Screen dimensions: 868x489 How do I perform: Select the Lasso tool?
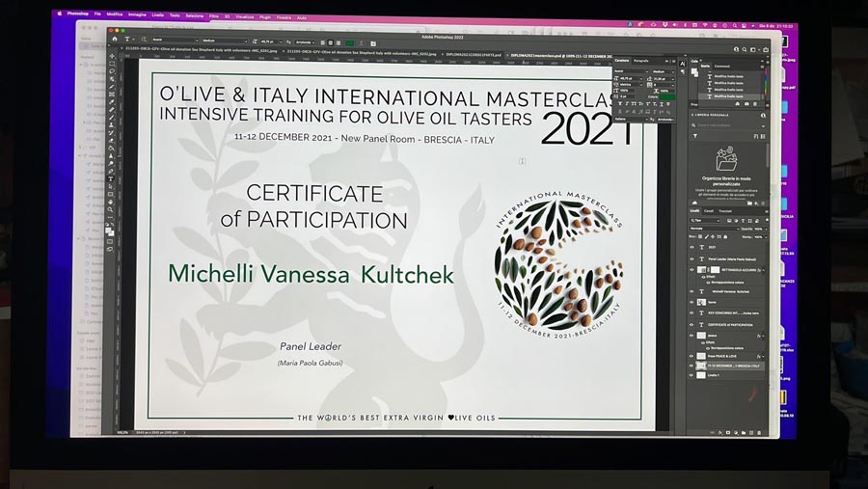click(x=111, y=71)
